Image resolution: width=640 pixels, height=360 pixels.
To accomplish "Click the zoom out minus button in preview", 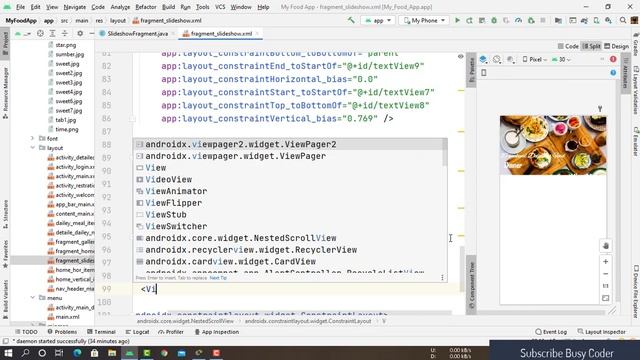I will coord(606,274).
